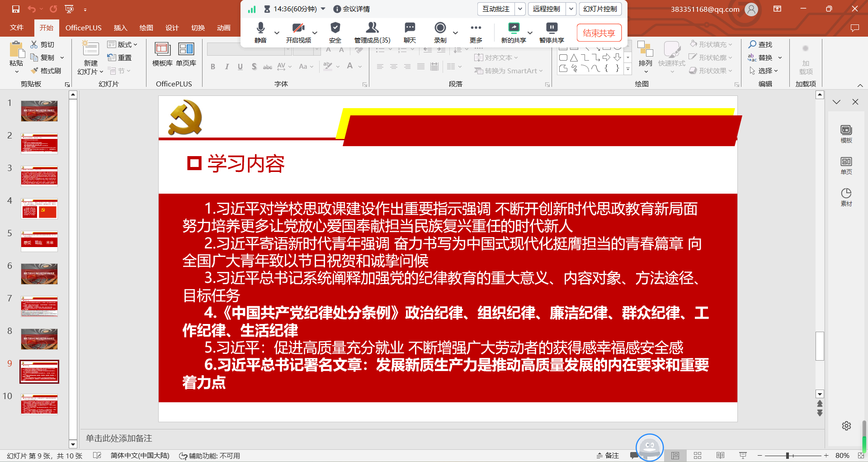Click the 暂停共享 pause sharing icon
The width and height of the screenshot is (868, 462).
point(552,28)
